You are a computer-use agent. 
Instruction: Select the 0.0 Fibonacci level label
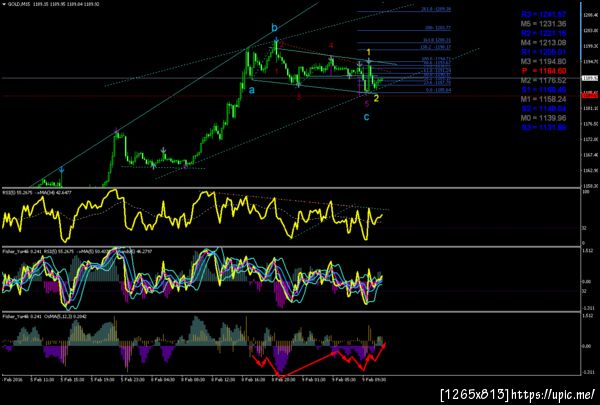439,90
